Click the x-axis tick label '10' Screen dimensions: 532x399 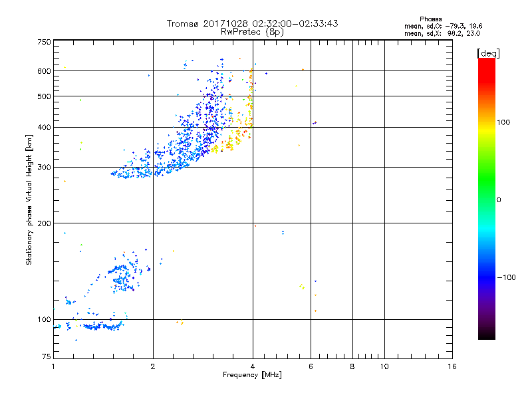tap(384, 366)
